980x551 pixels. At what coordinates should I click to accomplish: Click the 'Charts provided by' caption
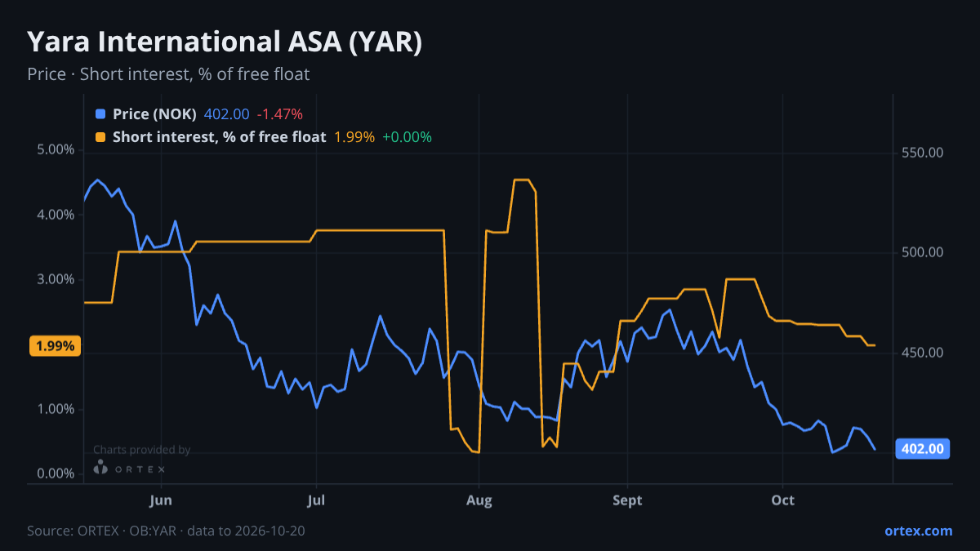(x=141, y=449)
